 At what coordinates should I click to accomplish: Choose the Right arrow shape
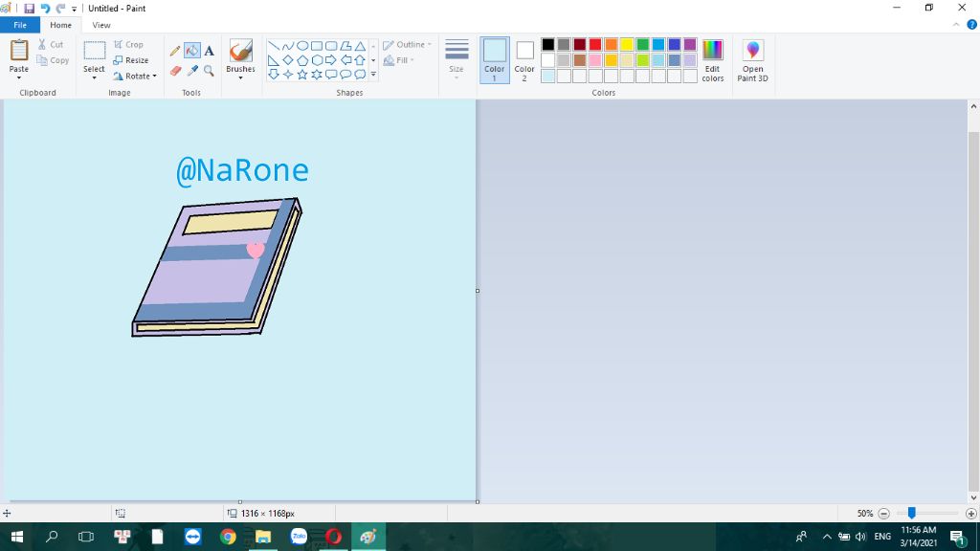(x=331, y=60)
